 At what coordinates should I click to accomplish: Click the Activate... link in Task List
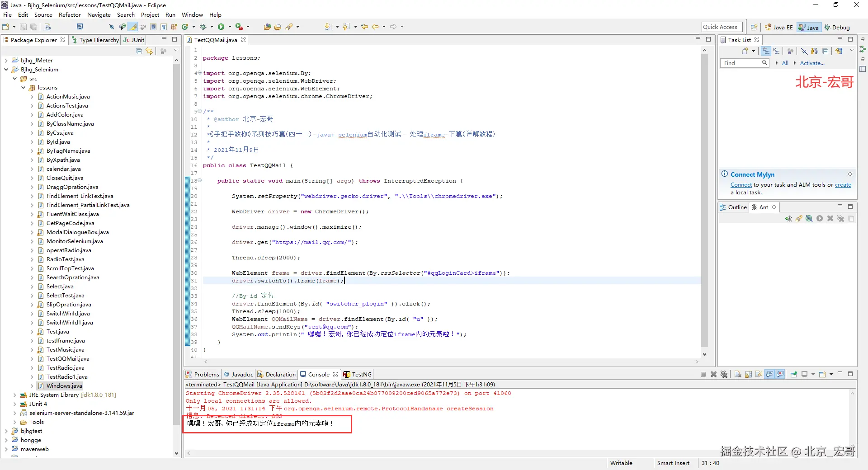click(812, 63)
